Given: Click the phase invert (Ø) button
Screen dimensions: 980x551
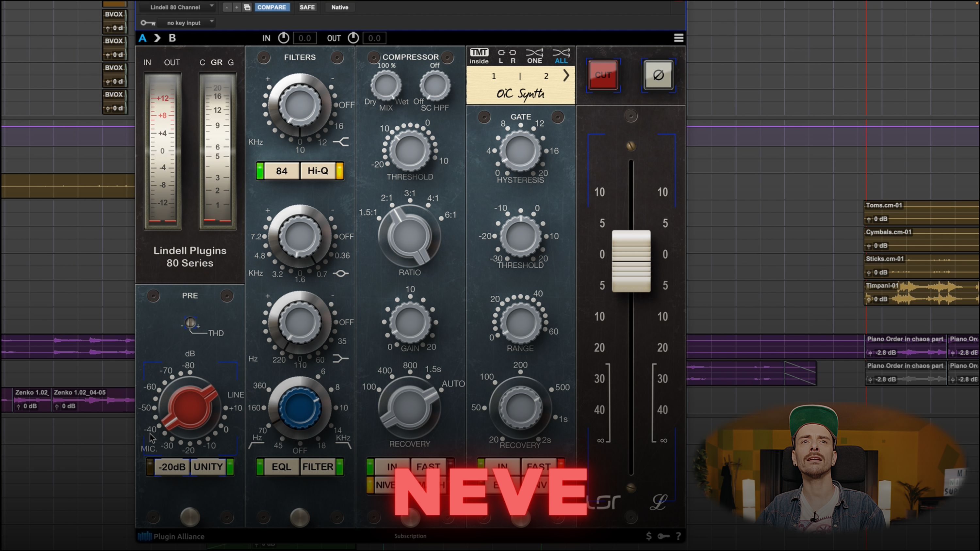Looking at the screenshot, I should click(x=658, y=75).
